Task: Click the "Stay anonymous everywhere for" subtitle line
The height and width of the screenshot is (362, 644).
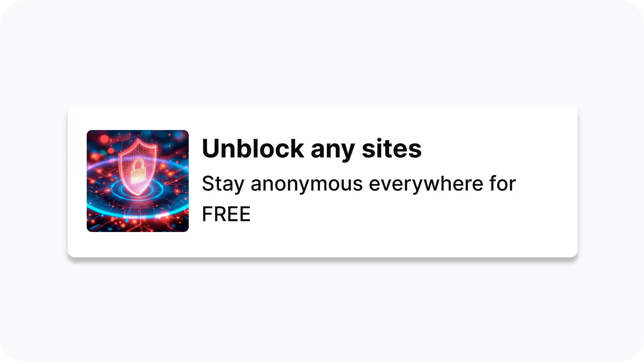Action: (x=359, y=184)
